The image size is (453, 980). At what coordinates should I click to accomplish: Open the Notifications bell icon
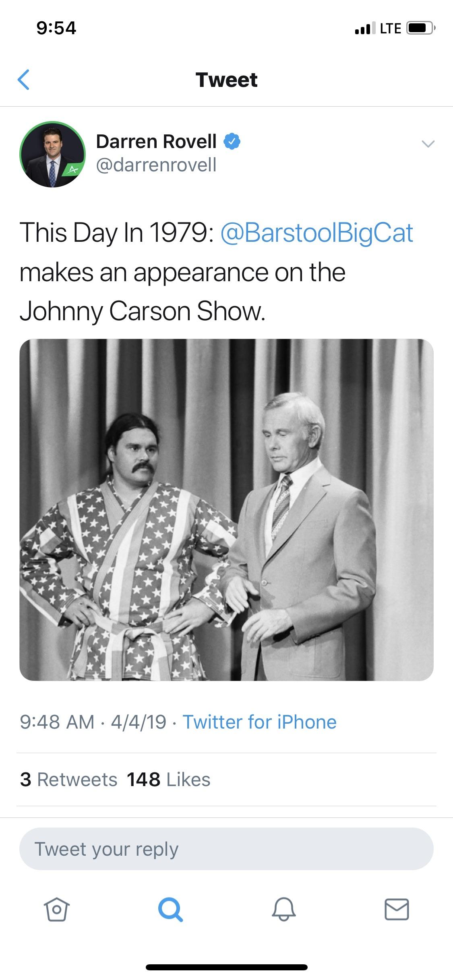(x=284, y=909)
